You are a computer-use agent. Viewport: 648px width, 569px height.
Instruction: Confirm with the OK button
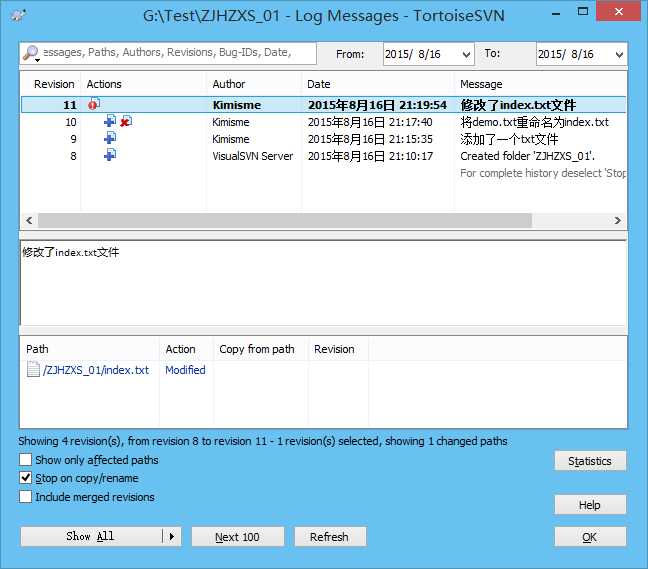tap(590, 537)
